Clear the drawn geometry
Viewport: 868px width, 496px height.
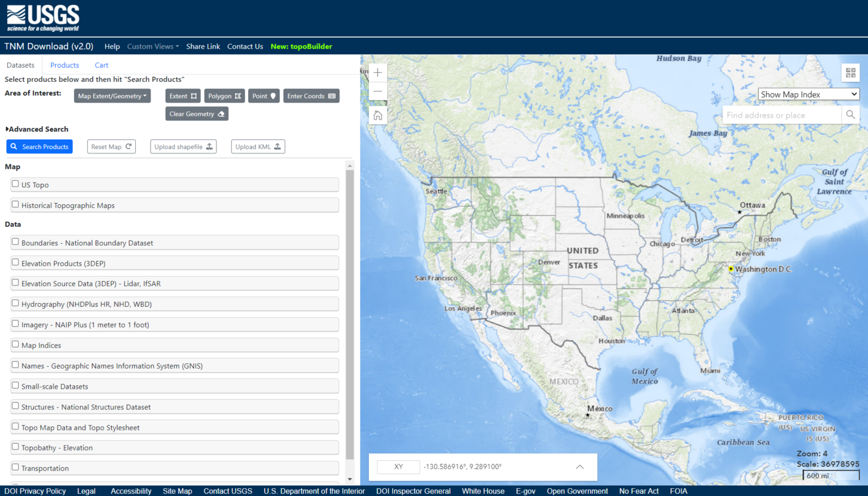coord(196,114)
